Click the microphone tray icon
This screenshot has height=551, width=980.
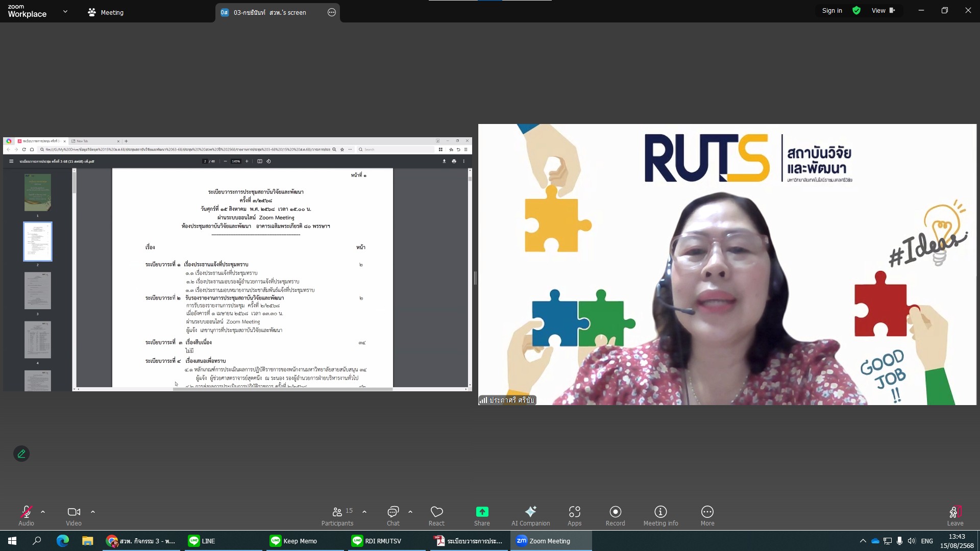[x=899, y=541]
